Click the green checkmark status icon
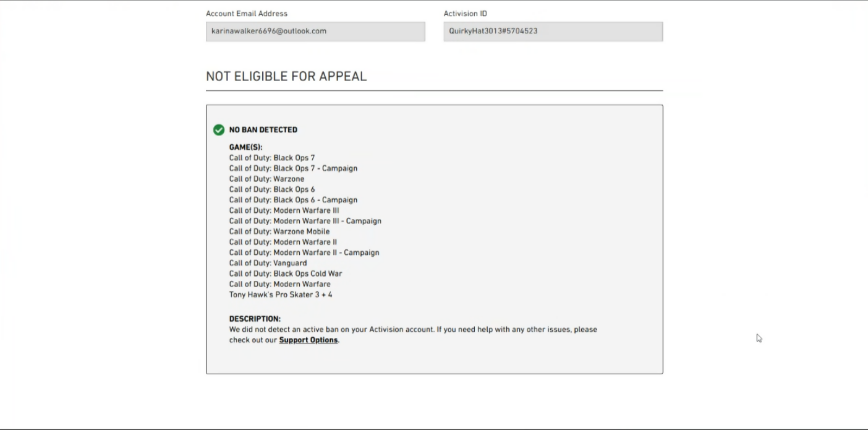868x430 pixels. tap(219, 130)
